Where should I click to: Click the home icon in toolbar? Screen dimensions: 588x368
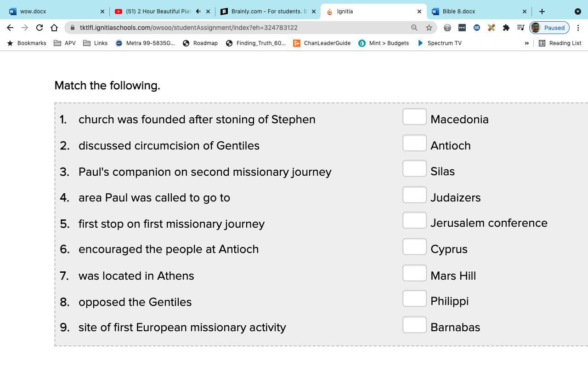point(54,28)
